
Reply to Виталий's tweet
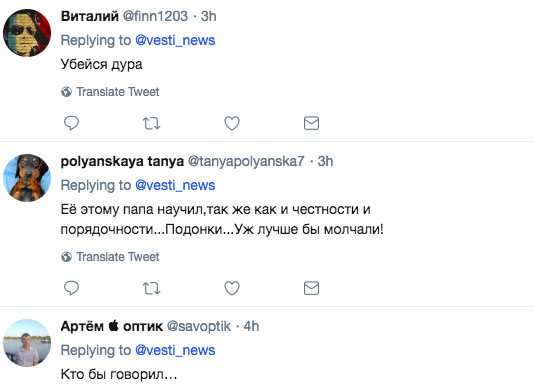tap(72, 123)
